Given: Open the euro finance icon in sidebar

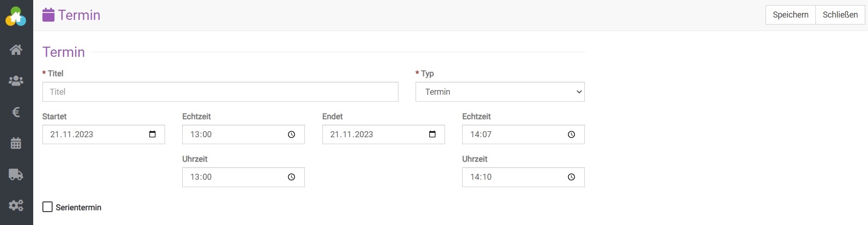Looking at the screenshot, I should [x=16, y=112].
